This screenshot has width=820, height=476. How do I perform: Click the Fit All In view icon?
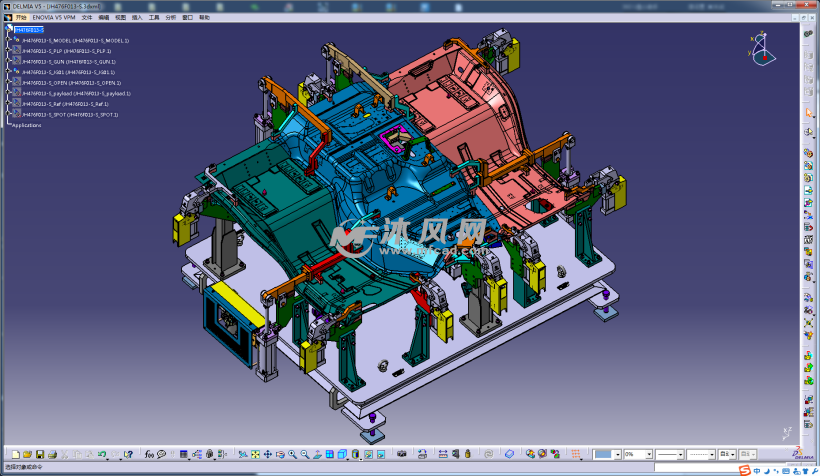pos(255,455)
